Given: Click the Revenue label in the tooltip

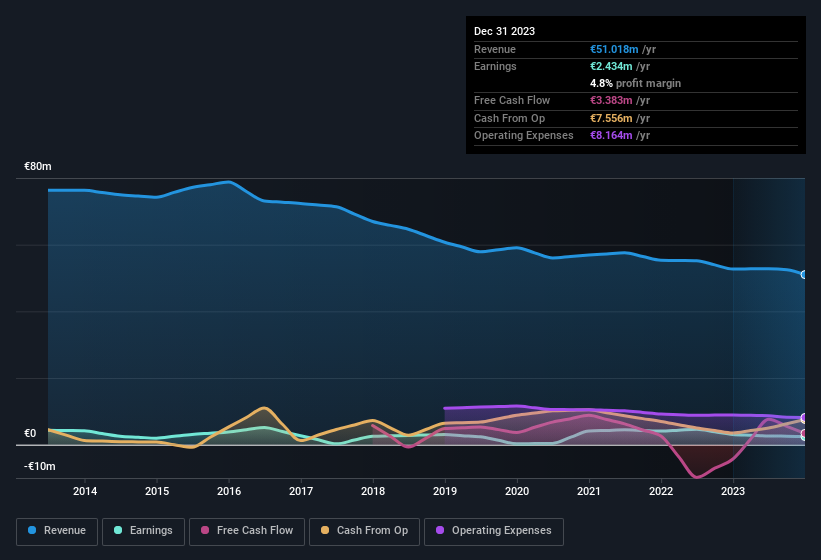Looking at the screenshot, I should point(495,49).
